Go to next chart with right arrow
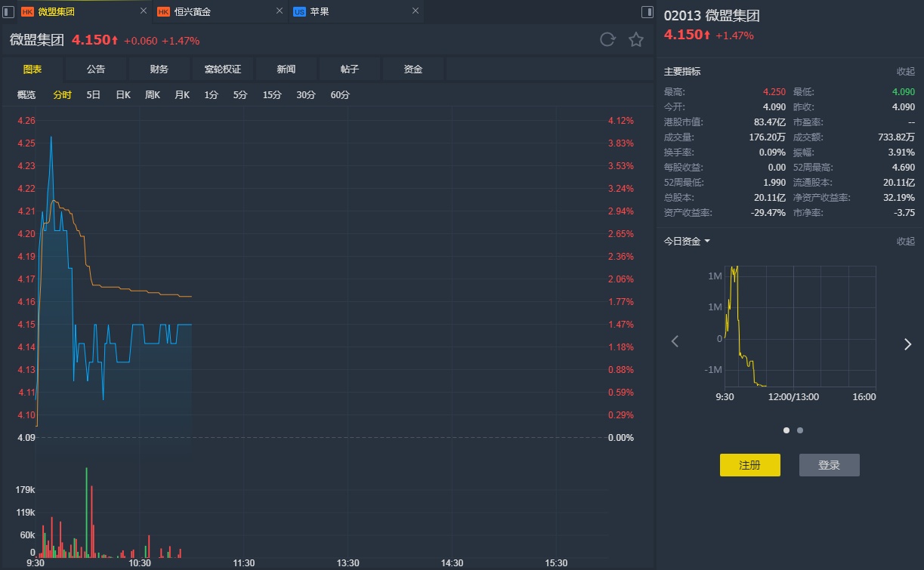This screenshot has height=570, width=924. (x=908, y=344)
